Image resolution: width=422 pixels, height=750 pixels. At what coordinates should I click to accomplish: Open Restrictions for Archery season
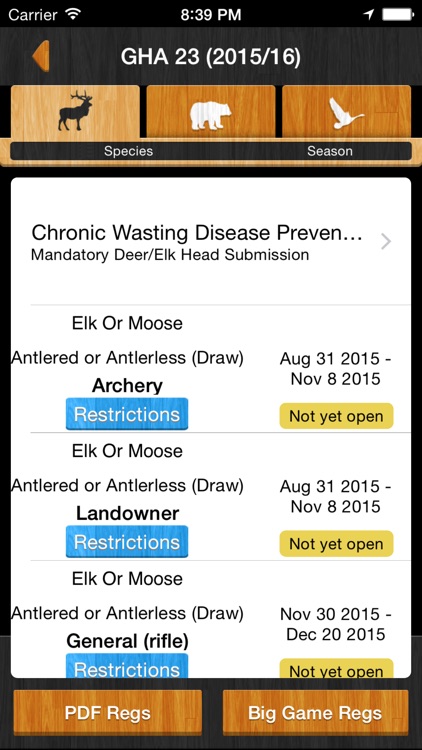(127, 414)
